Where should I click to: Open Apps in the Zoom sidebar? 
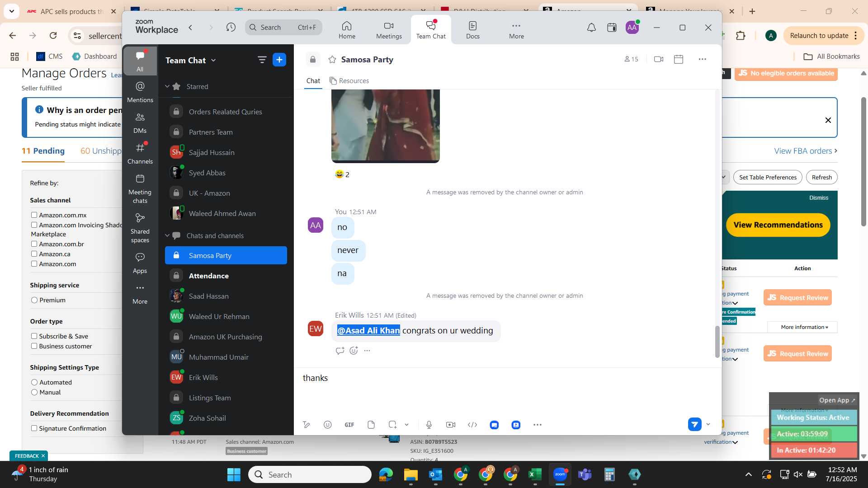click(140, 263)
